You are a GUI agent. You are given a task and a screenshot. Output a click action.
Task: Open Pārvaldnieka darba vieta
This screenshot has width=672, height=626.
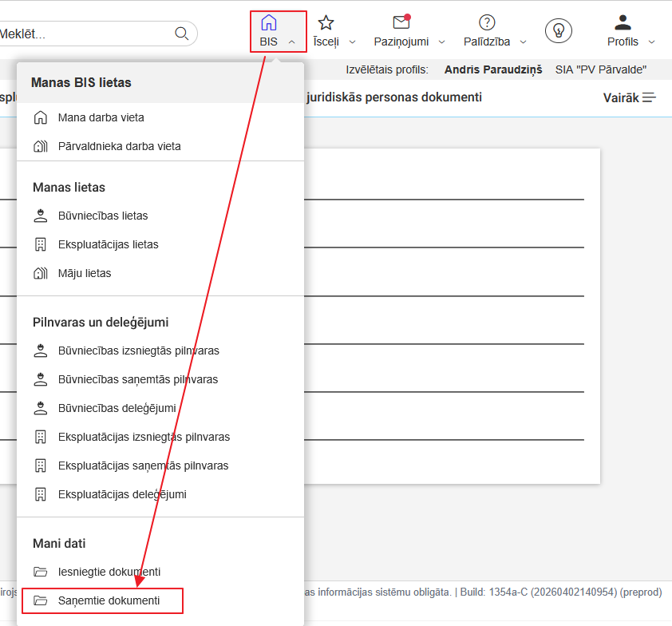(119, 146)
